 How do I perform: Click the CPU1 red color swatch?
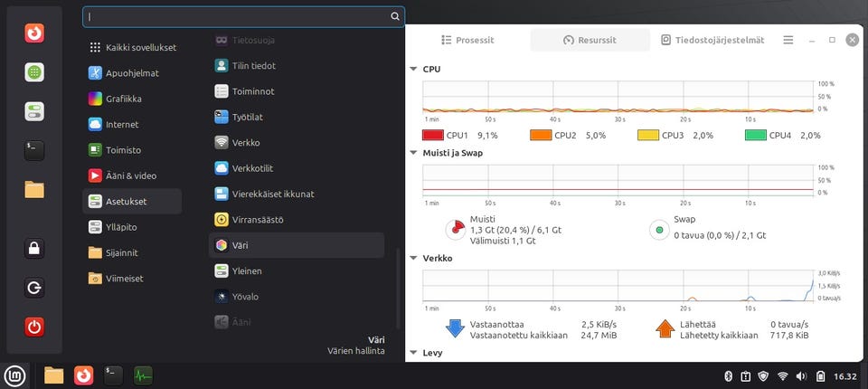click(433, 136)
